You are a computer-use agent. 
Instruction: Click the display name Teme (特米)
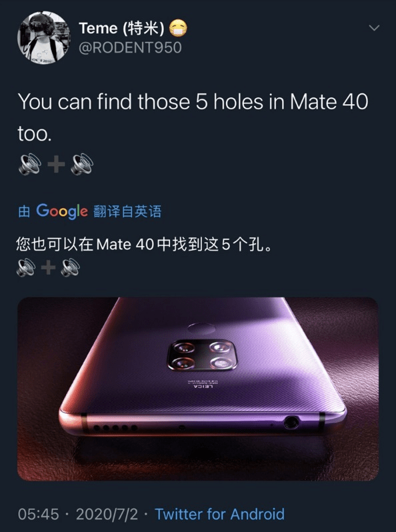pos(121,28)
